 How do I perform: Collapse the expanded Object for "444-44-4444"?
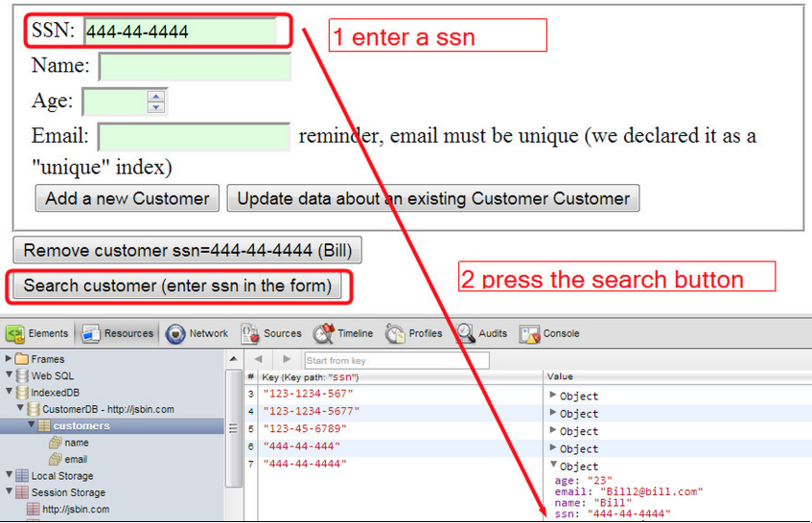click(552, 466)
